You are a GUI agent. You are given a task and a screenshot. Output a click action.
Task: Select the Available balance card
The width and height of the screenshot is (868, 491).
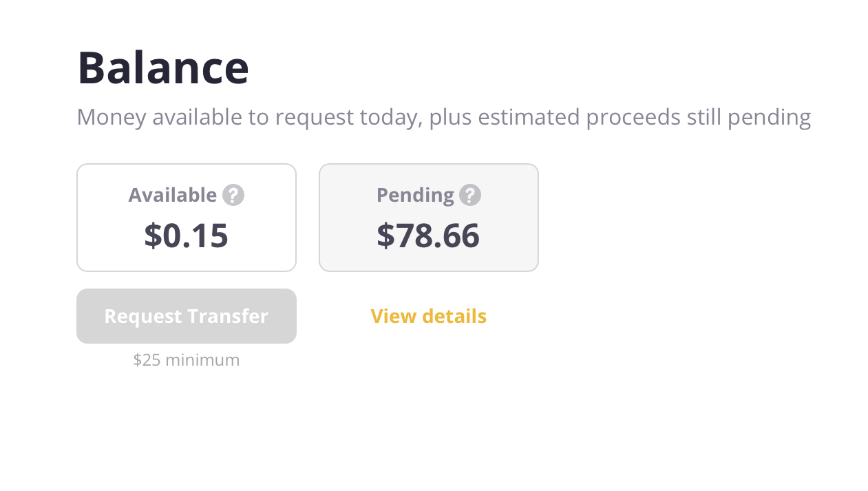187,218
